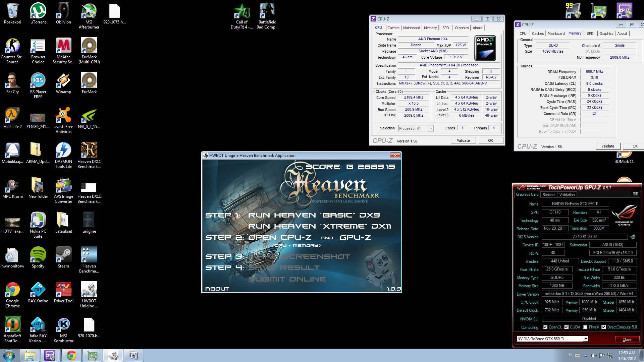
Task: Click ABOUT in HWBOT Heaven window
Action: [x=217, y=289]
